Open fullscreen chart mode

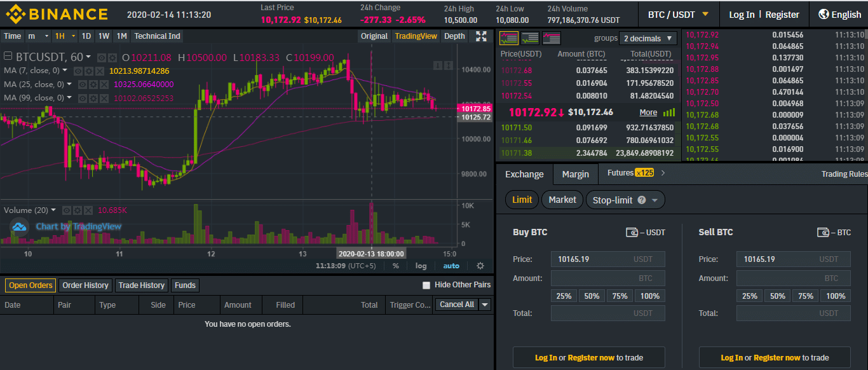click(481, 36)
